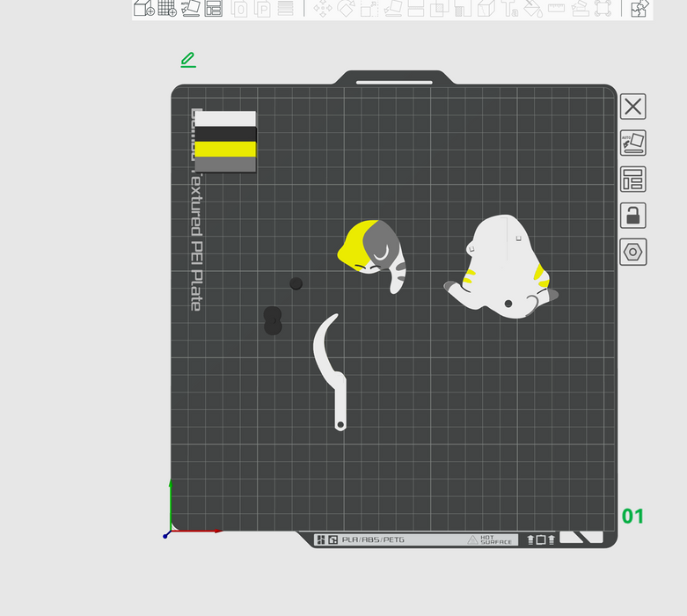
Task: Click the green edit plate name pencil
Action: (188, 60)
